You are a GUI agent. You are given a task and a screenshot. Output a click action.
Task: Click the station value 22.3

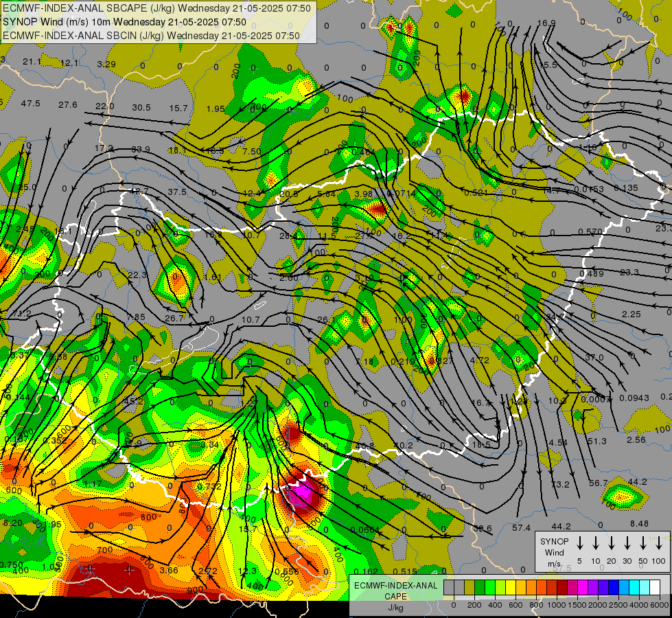pyautogui.click(x=137, y=275)
